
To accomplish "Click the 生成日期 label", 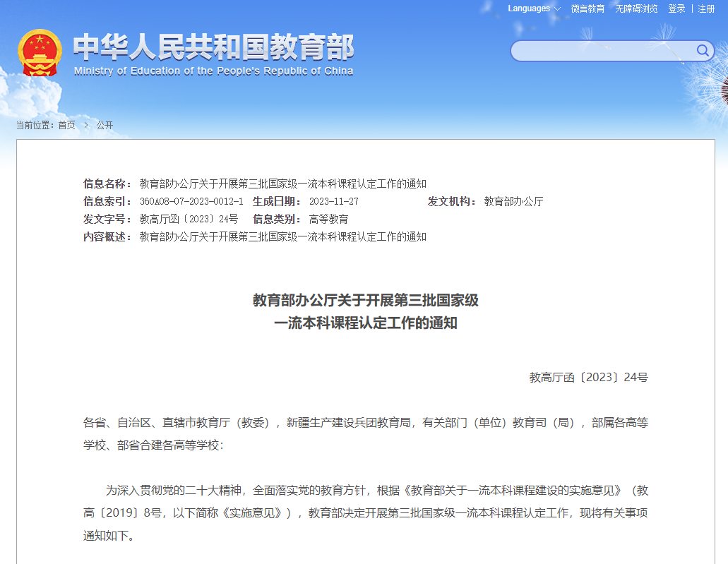I will tap(276, 201).
